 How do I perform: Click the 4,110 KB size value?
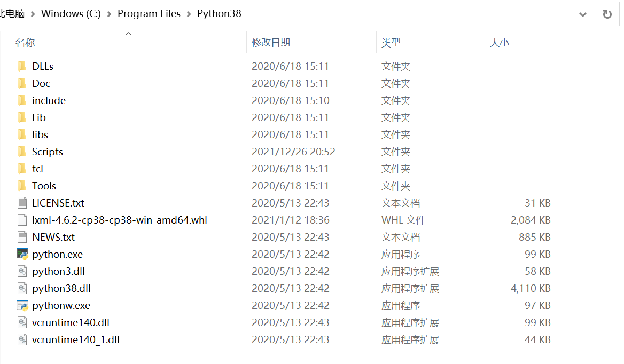pos(531,289)
